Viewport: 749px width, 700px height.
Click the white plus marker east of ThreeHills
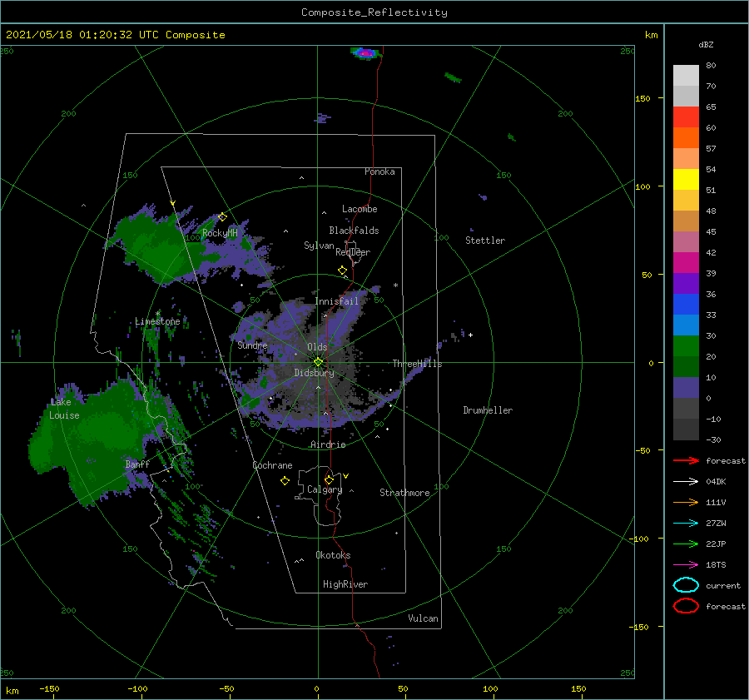[x=470, y=335]
